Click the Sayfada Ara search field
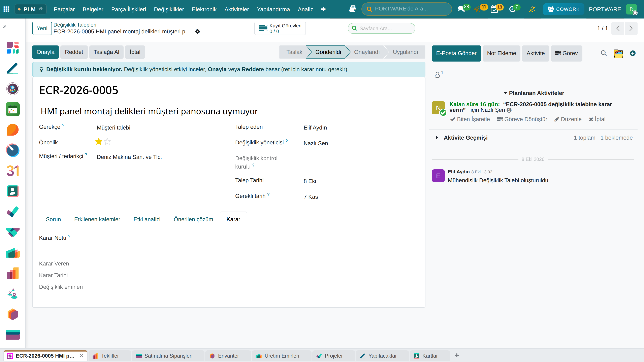The image size is (644, 362). pos(382,28)
